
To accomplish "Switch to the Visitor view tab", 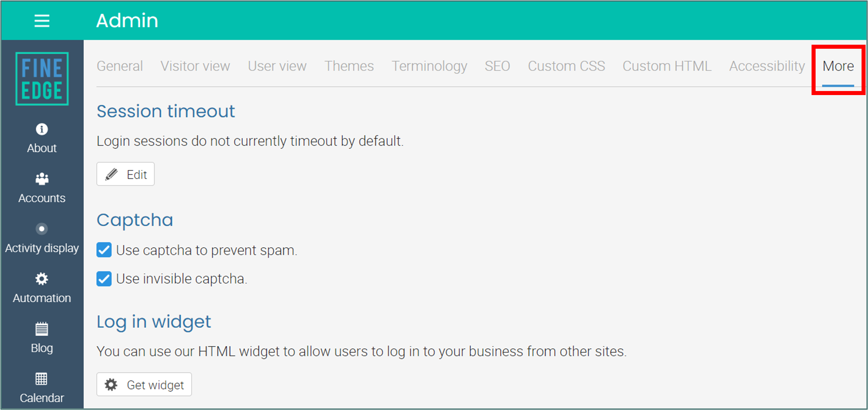I will [195, 66].
